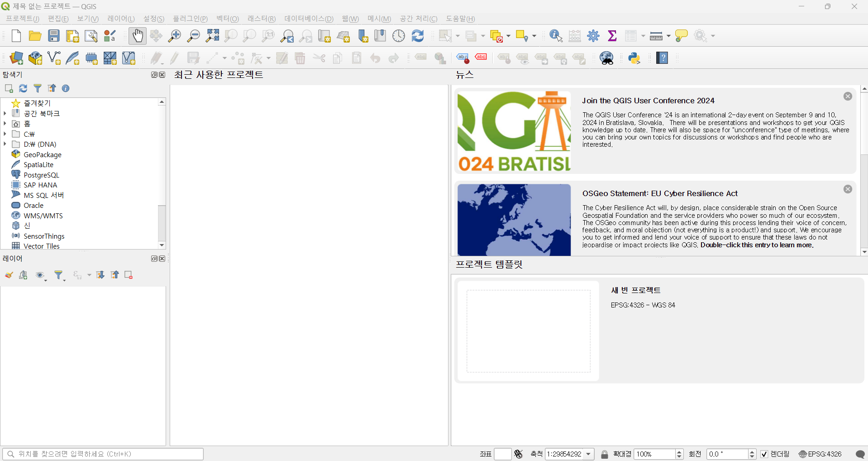The height and width of the screenshot is (461, 868).
Task: Select the GeoPackage browser item
Action: (43, 154)
